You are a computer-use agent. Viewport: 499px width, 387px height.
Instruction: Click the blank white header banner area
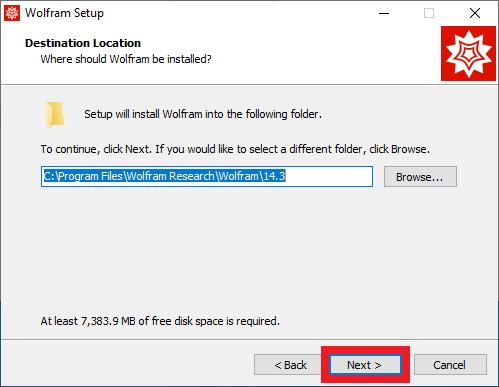coord(317,53)
